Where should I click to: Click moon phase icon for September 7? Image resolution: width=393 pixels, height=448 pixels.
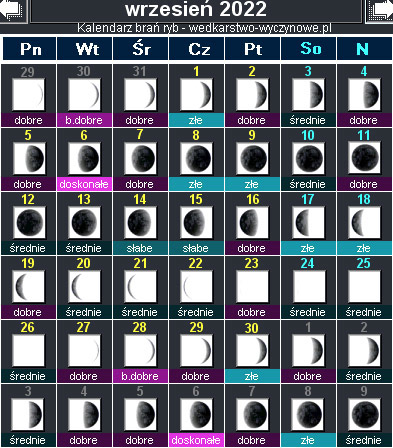(140, 159)
